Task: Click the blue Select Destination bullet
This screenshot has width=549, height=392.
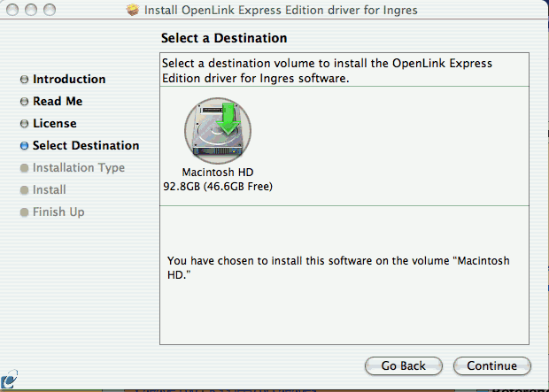Action: click(x=24, y=146)
